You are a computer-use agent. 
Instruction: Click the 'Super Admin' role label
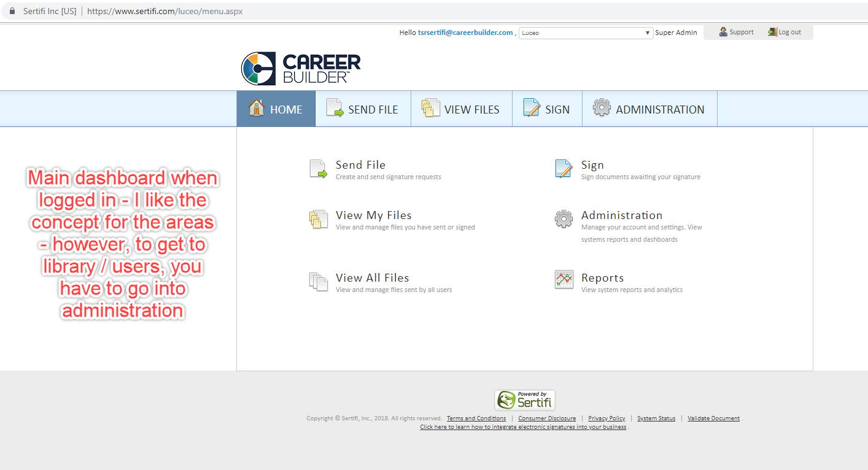point(676,33)
